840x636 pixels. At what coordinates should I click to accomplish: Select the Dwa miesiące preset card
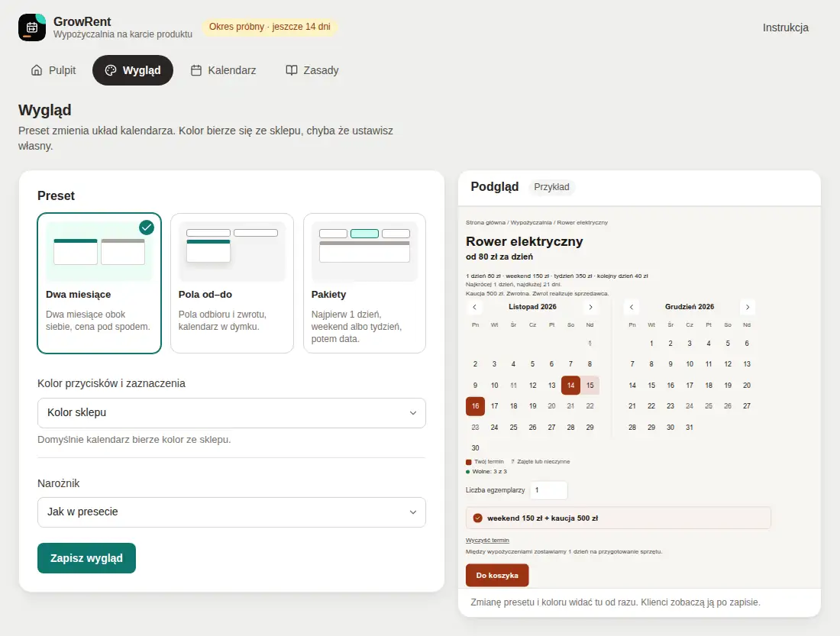point(99,283)
